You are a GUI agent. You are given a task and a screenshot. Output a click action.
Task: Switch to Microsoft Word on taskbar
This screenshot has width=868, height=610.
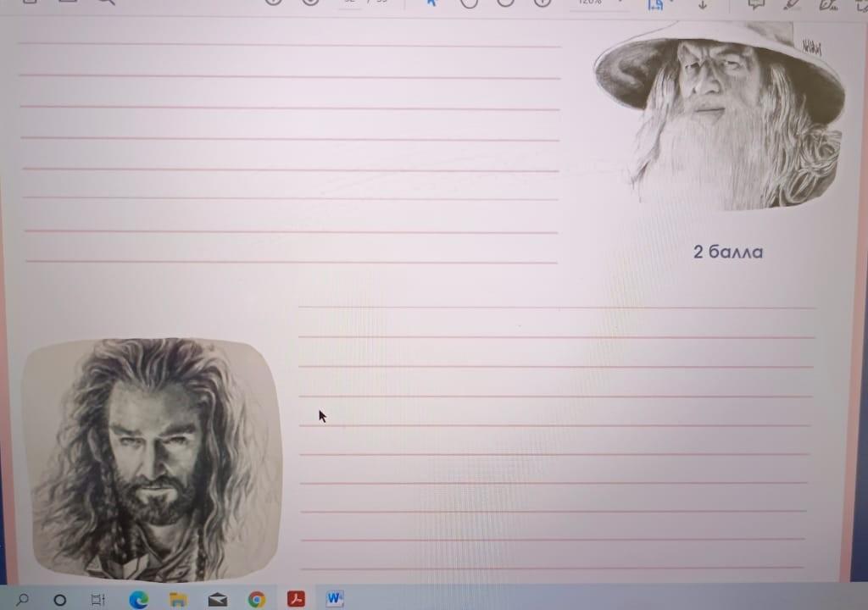tap(334, 598)
